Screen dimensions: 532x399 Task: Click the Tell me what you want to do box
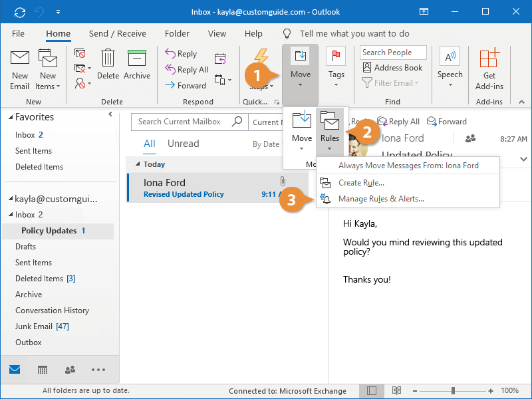click(x=354, y=34)
